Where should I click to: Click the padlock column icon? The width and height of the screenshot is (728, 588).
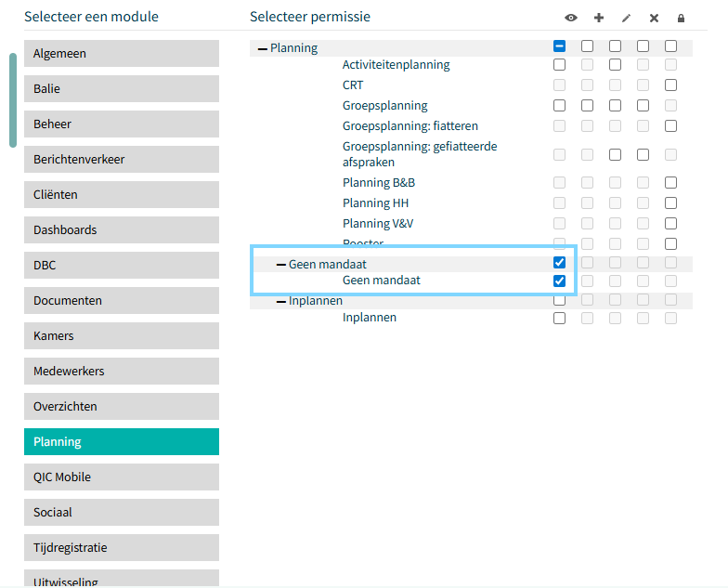coord(681,19)
